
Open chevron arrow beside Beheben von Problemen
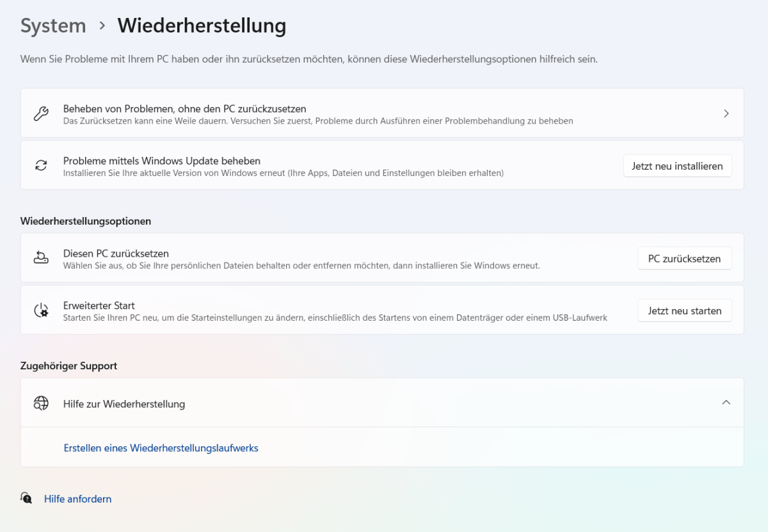click(x=726, y=113)
